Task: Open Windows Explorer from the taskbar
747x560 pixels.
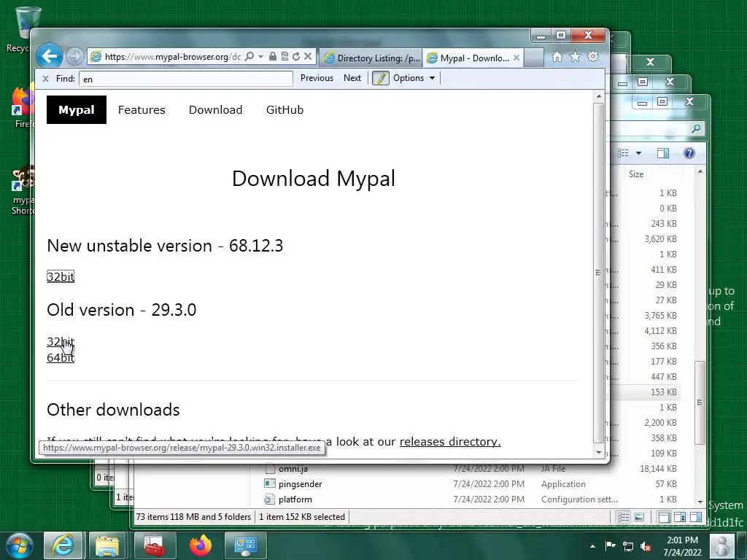Action: 108,545
